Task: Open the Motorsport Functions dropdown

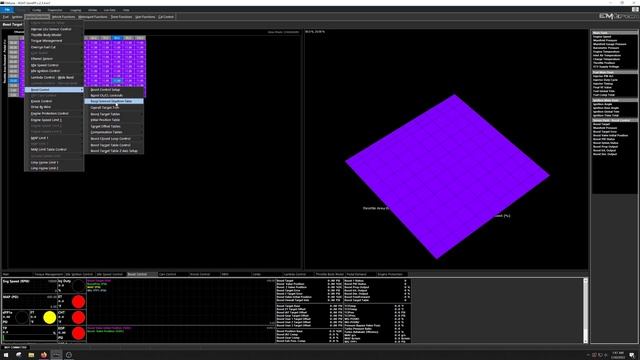Action: pos(93,17)
